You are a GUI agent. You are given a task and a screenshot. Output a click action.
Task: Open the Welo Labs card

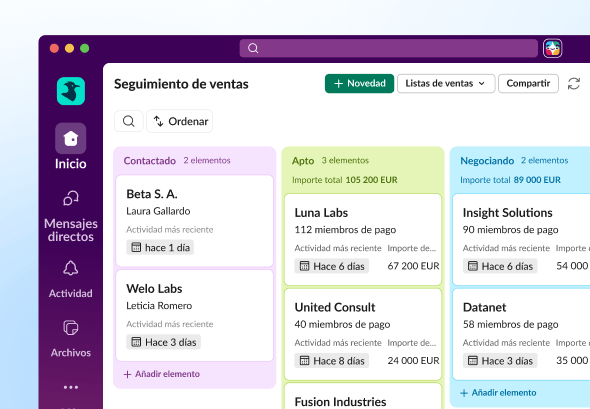click(195, 315)
